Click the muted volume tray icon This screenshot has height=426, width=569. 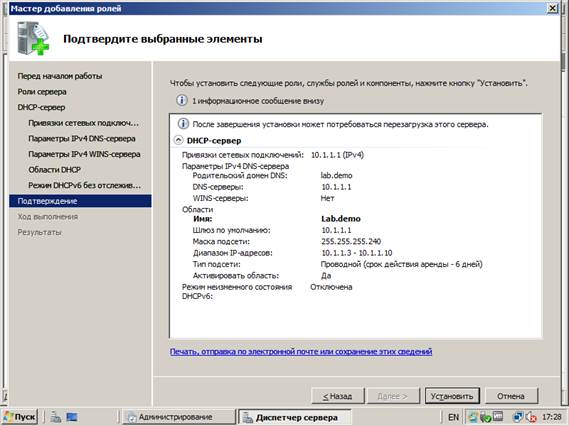[x=531, y=417]
